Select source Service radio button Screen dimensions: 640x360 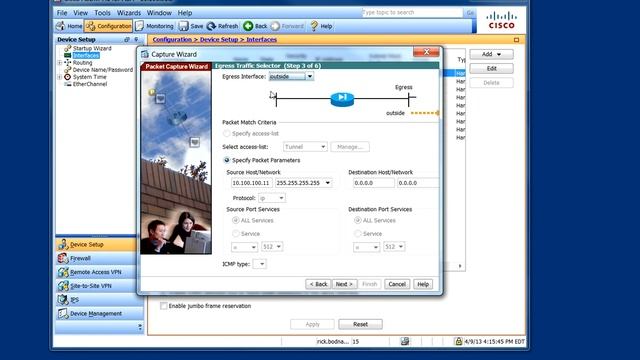[236, 234]
